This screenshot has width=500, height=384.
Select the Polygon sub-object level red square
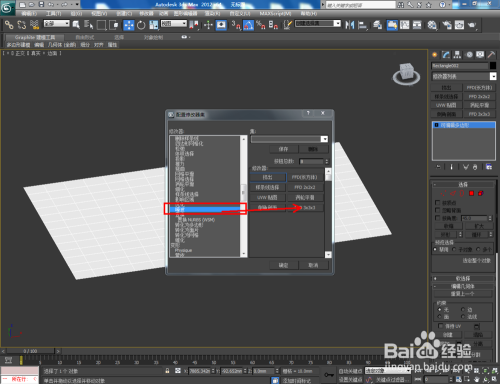point(471,193)
